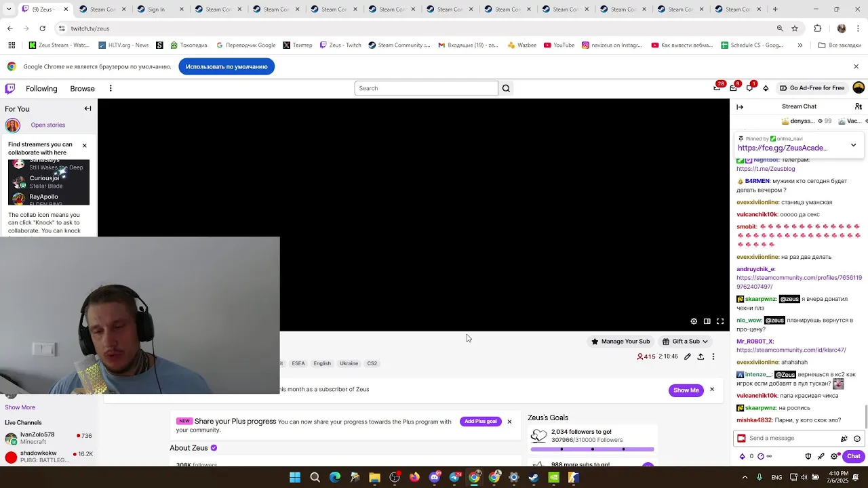This screenshot has width=868, height=488.
Task: Toggle theatre mode on the player
Action: 707,321
